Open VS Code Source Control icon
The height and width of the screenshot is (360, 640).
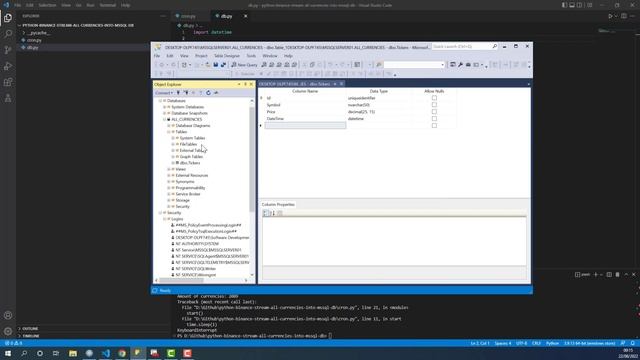pyautogui.click(x=8, y=50)
